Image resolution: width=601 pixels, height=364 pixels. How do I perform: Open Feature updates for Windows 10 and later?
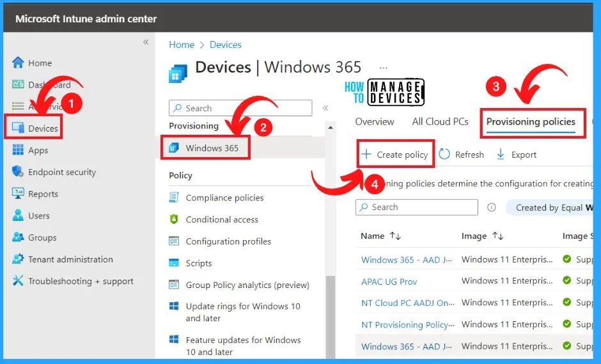click(243, 345)
